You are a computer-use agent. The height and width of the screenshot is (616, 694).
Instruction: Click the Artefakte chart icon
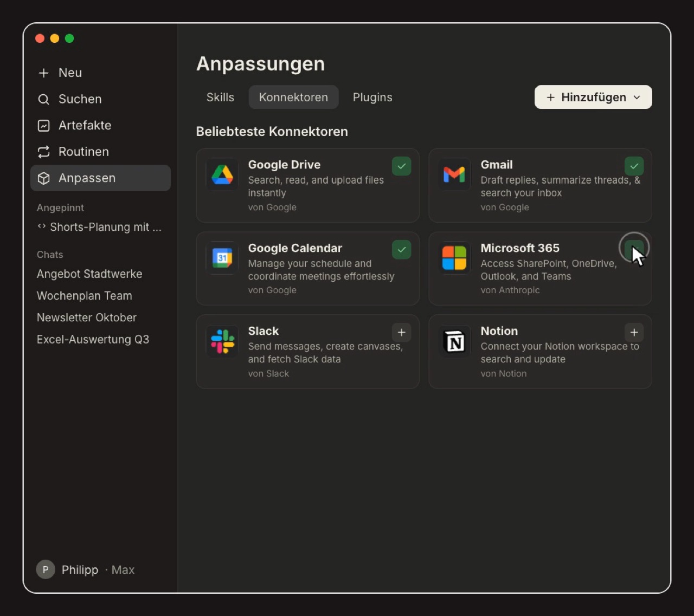coord(44,126)
